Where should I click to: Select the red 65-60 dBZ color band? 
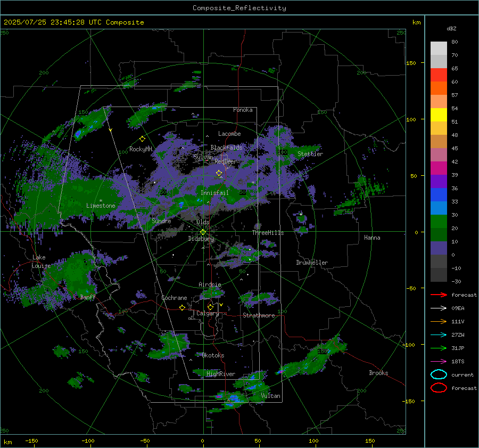tap(439, 75)
